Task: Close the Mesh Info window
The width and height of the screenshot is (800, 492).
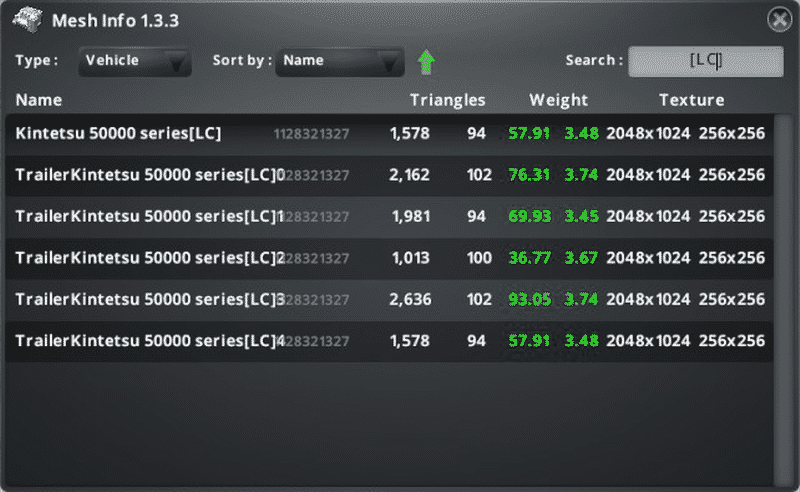Action: (778, 19)
